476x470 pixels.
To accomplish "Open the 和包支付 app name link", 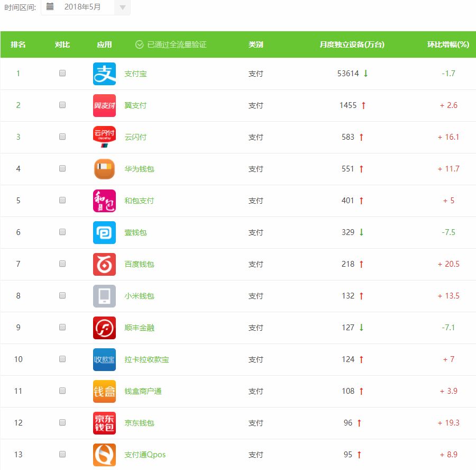I will [139, 201].
